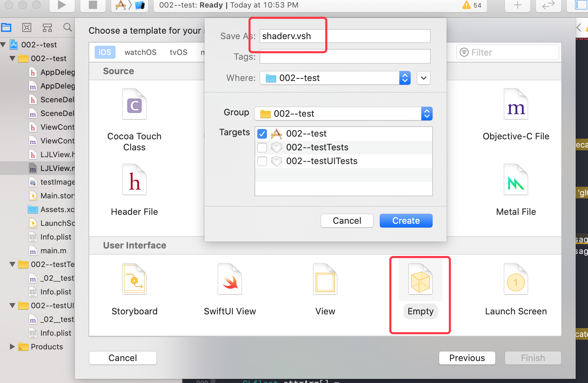Image resolution: width=588 pixels, height=383 pixels.
Task: Select the Storyboard template
Action: 134,290
